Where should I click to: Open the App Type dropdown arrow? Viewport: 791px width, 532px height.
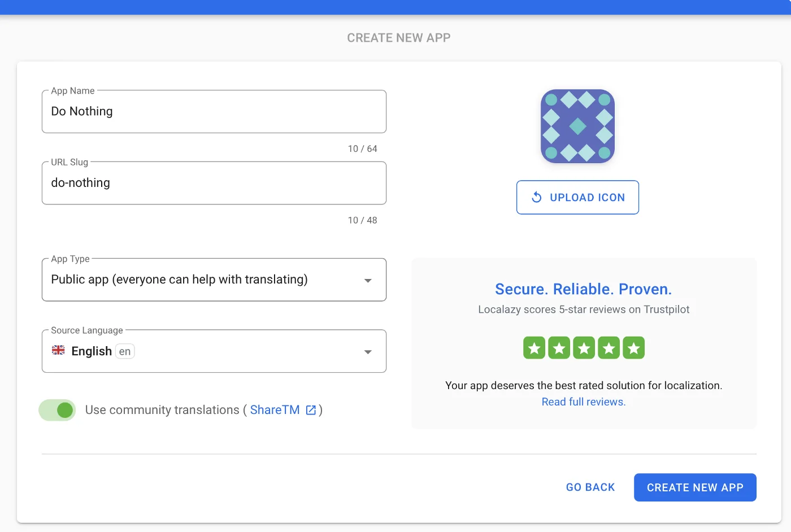[368, 280]
